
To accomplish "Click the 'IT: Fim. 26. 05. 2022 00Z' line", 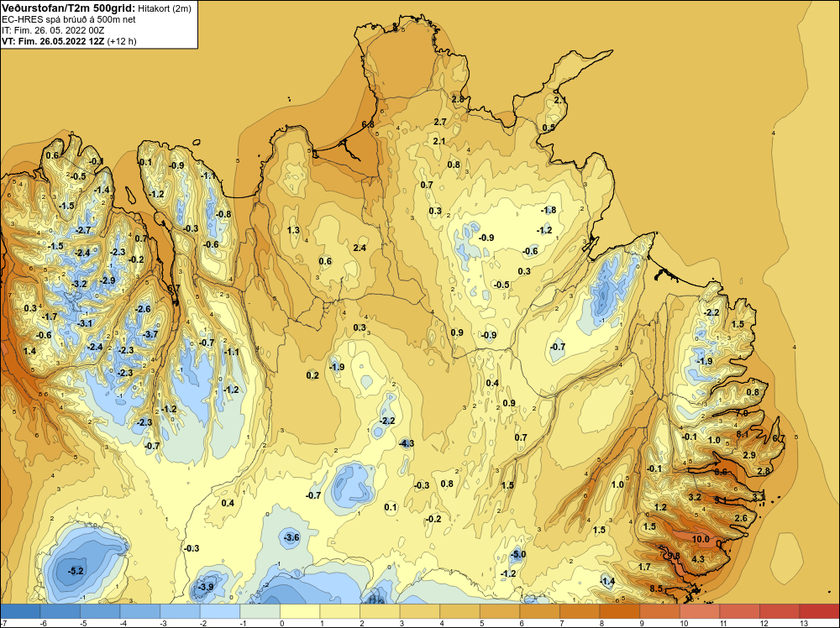I will click(53, 30).
